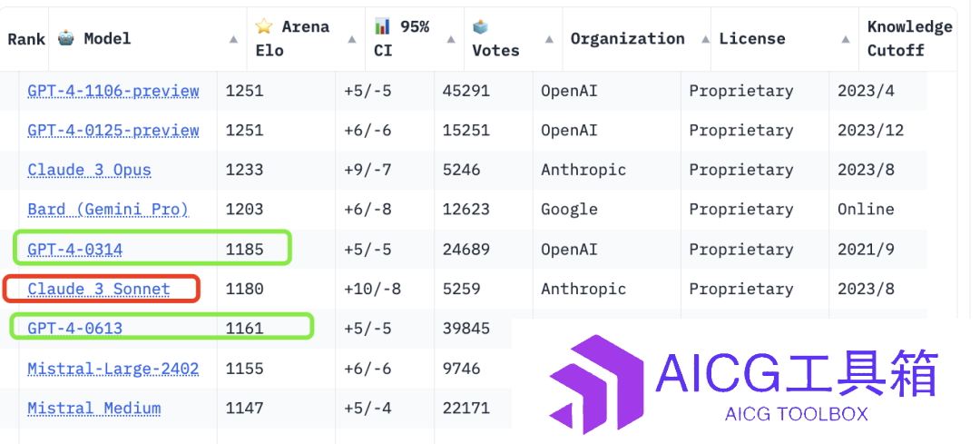This screenshot has width=980, height=444.
Task: Sort by the Model column arrow
Action: tap(234, 39)
